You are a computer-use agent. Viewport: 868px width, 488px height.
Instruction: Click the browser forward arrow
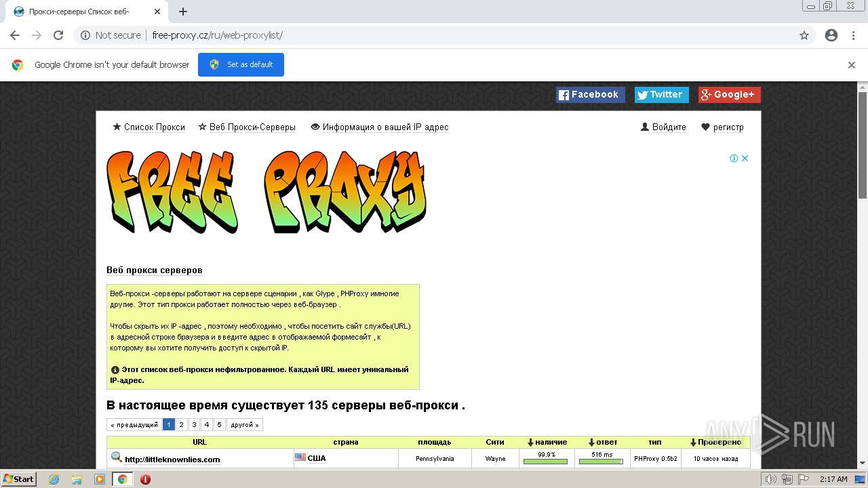[37, 35]
